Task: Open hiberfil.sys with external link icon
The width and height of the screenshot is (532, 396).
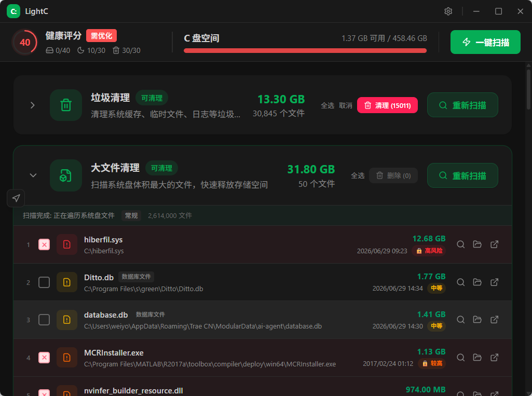Action: click(x=494, y=244)
